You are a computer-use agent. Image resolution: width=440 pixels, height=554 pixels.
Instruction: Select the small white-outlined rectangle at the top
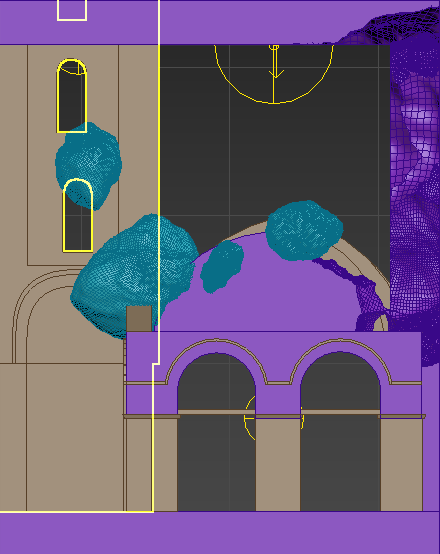click(72, 10)
